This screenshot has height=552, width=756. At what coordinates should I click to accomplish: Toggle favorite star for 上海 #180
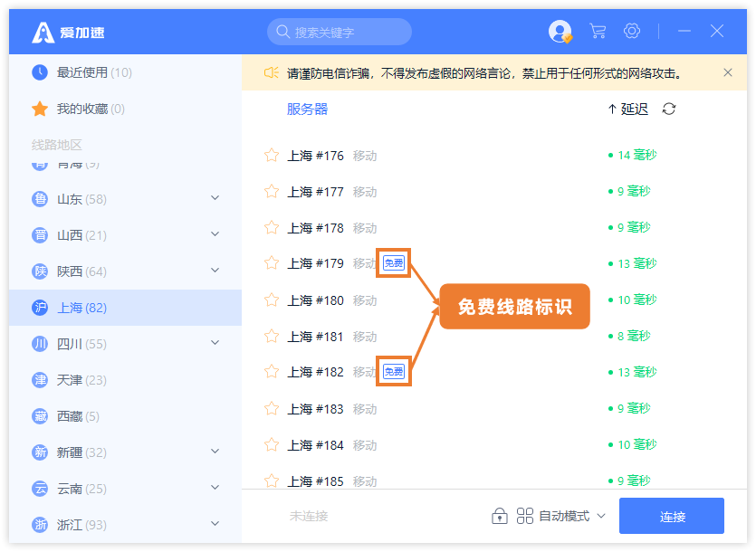pos(272,300)
